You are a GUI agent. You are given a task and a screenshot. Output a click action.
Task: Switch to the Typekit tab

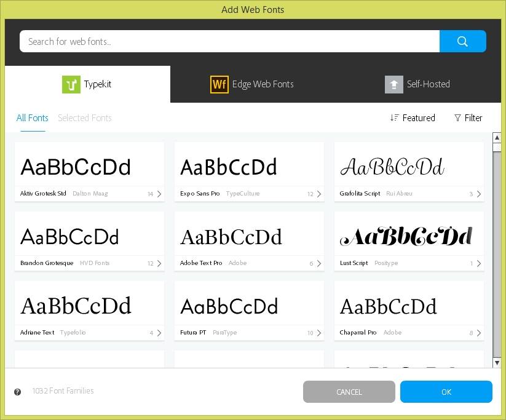[87, 84]
